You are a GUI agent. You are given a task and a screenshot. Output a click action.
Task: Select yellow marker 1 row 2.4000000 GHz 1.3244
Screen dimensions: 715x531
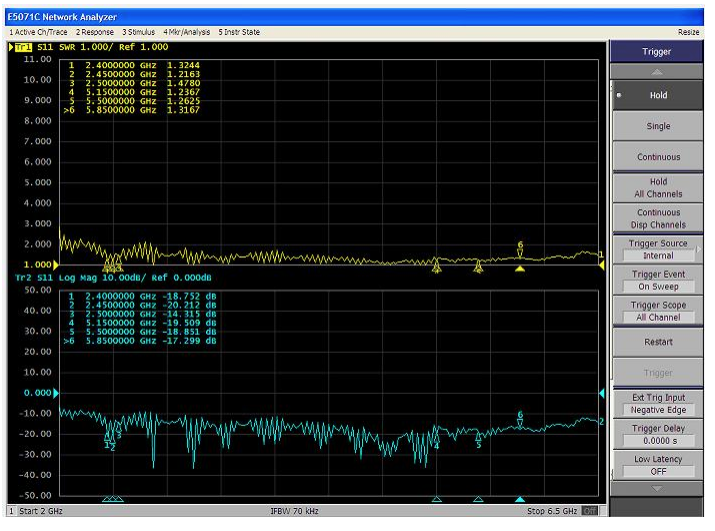tap(134, 65)
